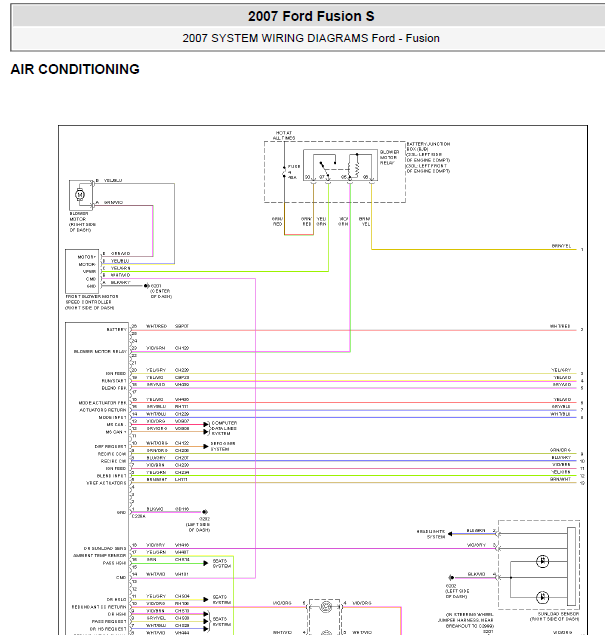The width and height of the screenshot is (605, 635).
Task: Click the "ACTUATORS RETURN" pin label
Action: click(x=103, y=410)
